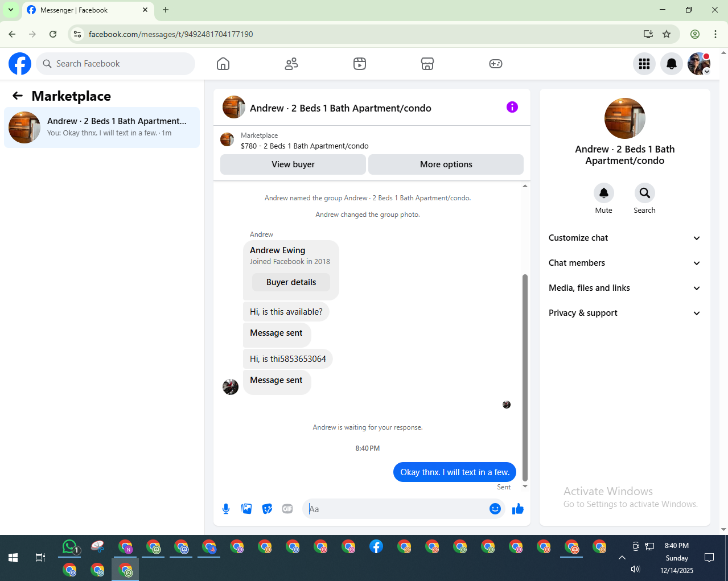Open Chrome tab search dropdown
Screen dimensions: 728x581
click(11, 10)
